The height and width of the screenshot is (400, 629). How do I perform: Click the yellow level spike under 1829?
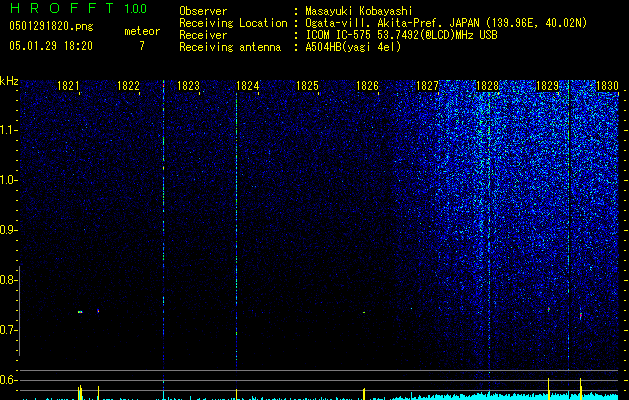[548, 388]
